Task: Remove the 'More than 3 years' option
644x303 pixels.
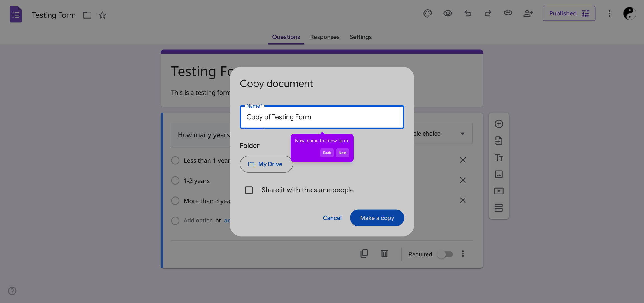Action: 463,200
